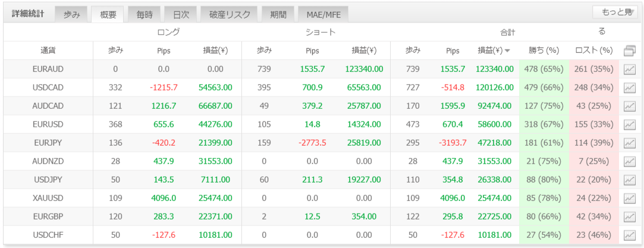Select the EURGBP currency cell
This screenshot has height=248, width=644.
(x=48, y=217)
